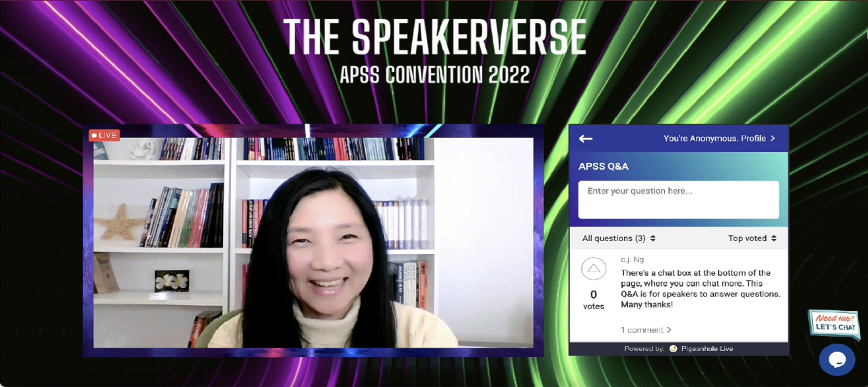Viewport: 868px width, 387px height.
Task: Click the Pigeonhole Live logo icon
Action: (673, 349)
